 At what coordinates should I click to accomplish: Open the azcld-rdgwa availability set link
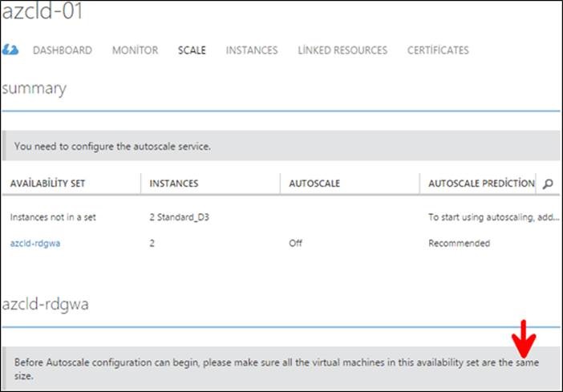pyautogui.click(x=35, y=243)
